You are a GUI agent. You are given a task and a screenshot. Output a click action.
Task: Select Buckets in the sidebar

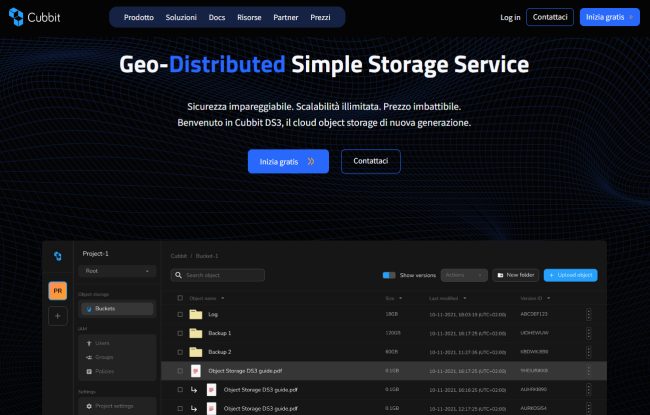(117, 309)
